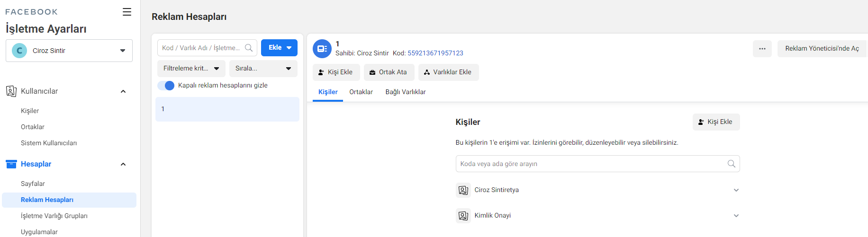Select Reklam Hesapları in the sidebar

pos(69,200)
